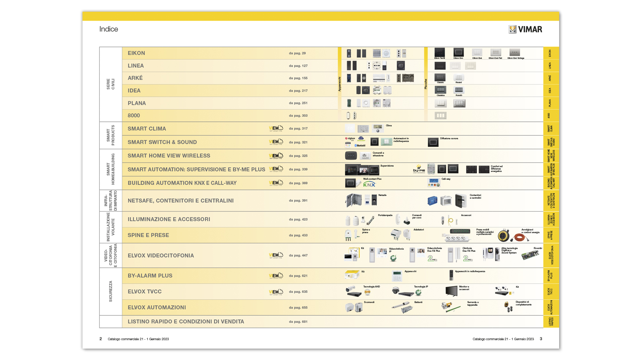Click the by-me logo

[x=419, y=169]
